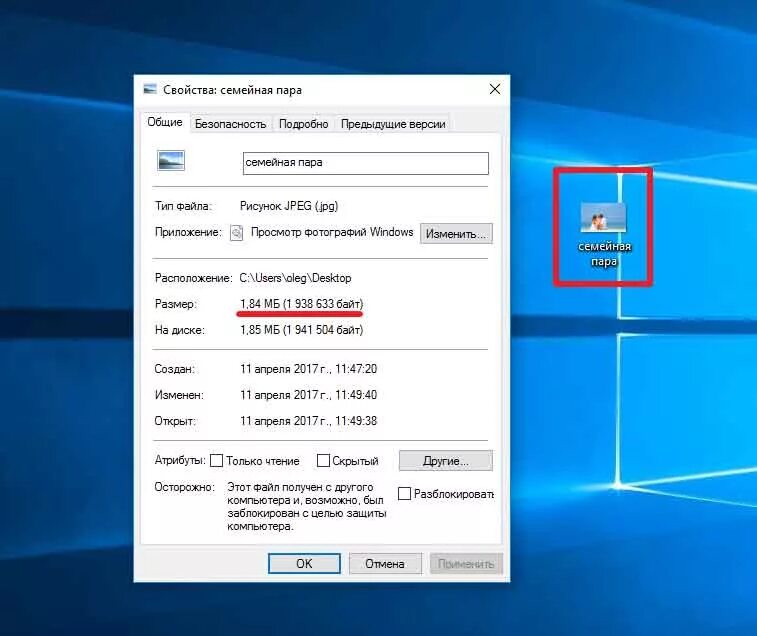Open the Безопасность tab
Image resolution: width=757 pixels, height=636 pixels.
pos(230,124)
